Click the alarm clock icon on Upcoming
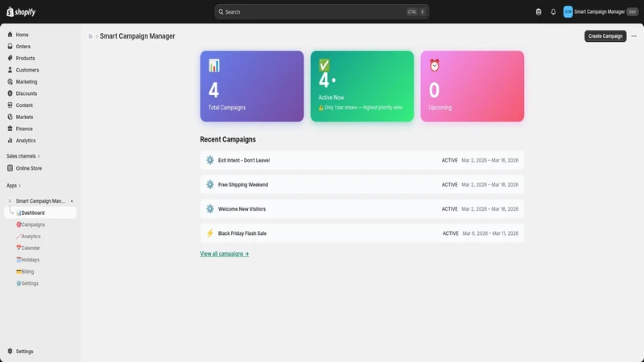 click(x=434, y=65)
